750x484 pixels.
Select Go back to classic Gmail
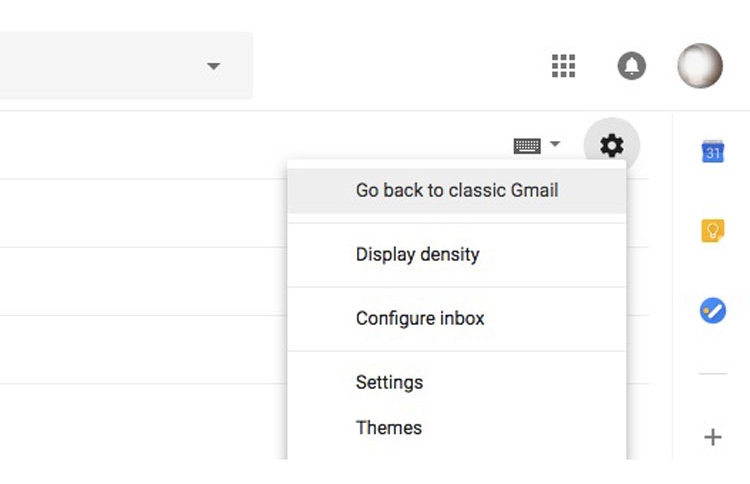tap(456, 190)
